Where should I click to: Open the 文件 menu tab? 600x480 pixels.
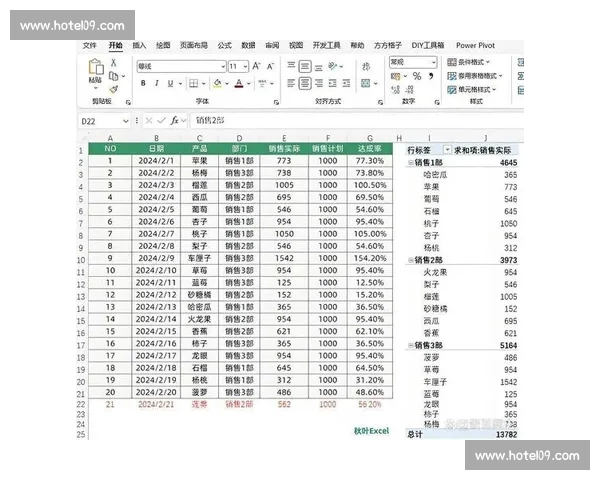[90, 46]
